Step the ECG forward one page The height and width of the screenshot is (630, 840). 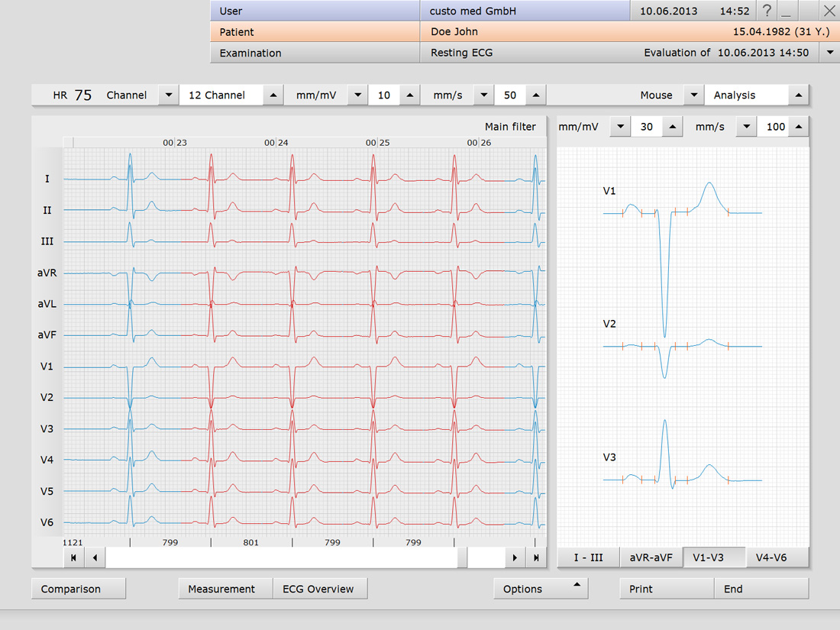point(515,558)
